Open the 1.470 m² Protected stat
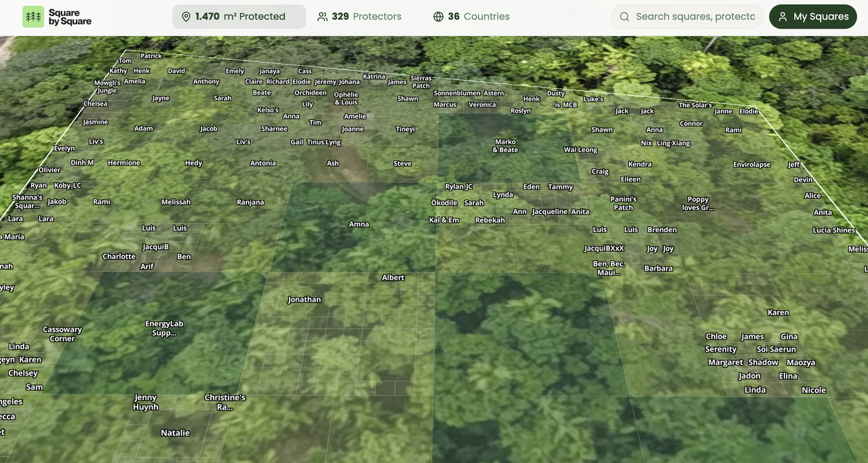Image resolution: width=868 pixels, height=463 pixels. 239,17
